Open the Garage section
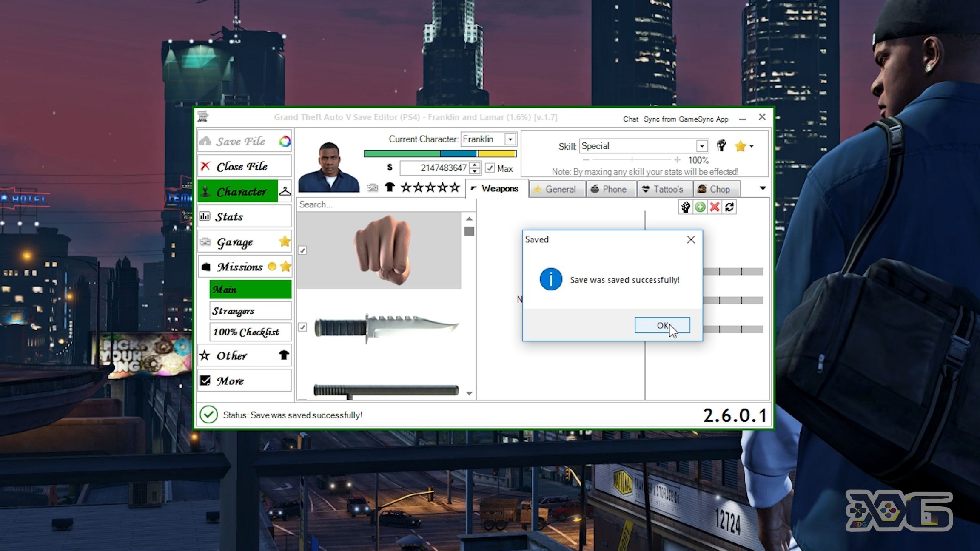Image resolution: width=980 pixels, height=551 pixels. tap(245, 241)
